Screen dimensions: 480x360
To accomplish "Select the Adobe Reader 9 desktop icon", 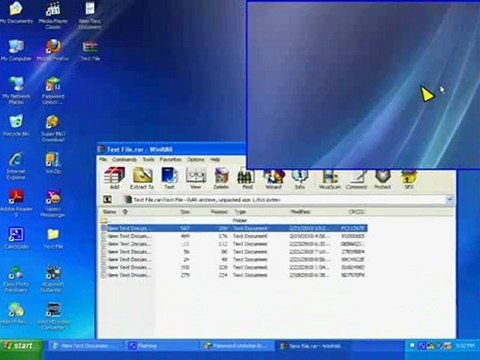I will click(x=16, y=203).
